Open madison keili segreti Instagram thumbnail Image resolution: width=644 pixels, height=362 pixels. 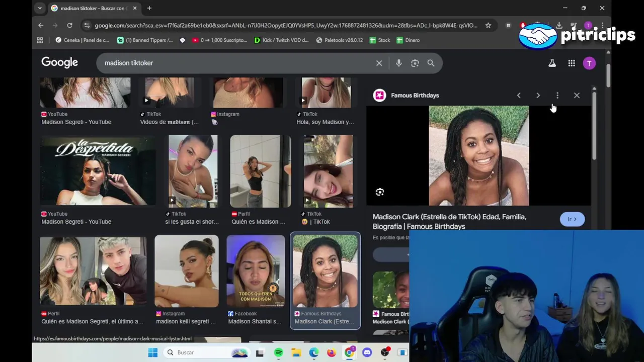point(187,271)
